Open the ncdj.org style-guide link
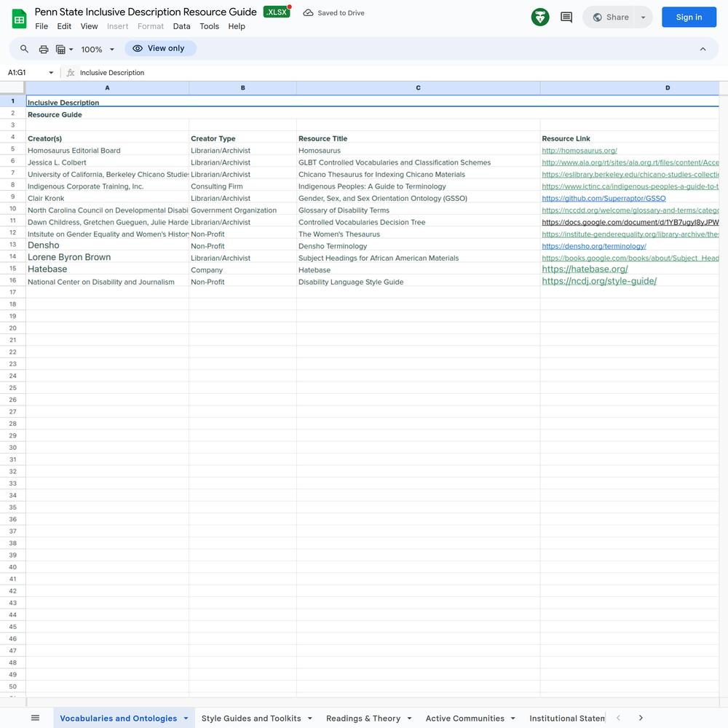 click(599, 281)
